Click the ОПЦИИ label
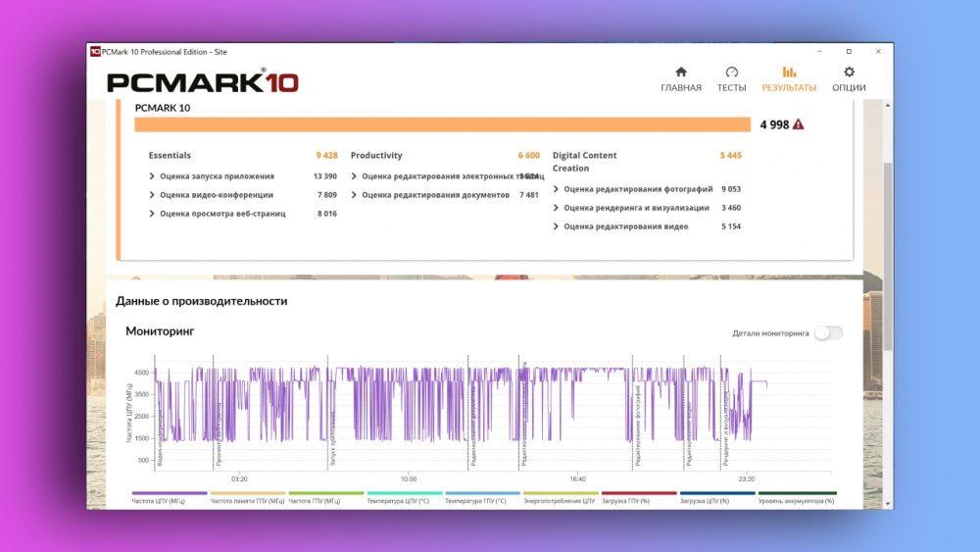Screen dimensions: 980x552 click(849, 88)
